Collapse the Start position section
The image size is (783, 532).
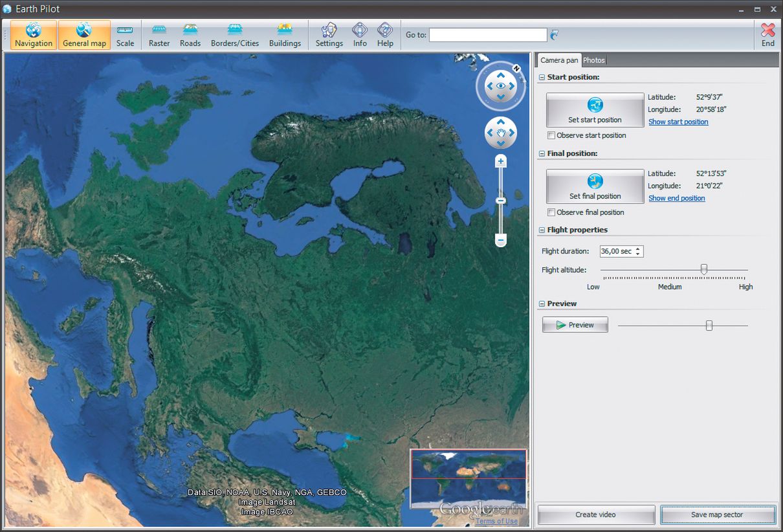coord(542,78)
